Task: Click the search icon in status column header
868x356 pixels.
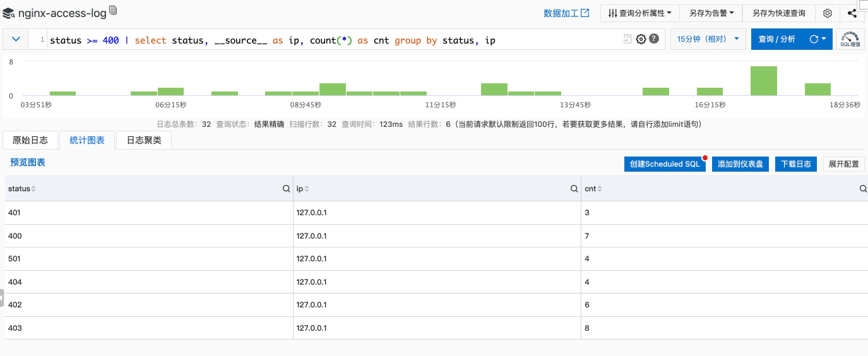Action: 286,189
